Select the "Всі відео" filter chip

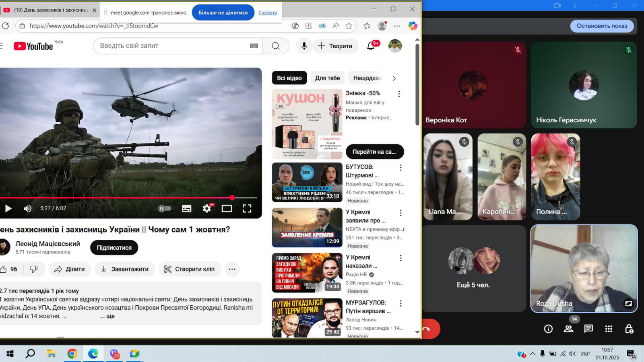click(x=289, y=78)
